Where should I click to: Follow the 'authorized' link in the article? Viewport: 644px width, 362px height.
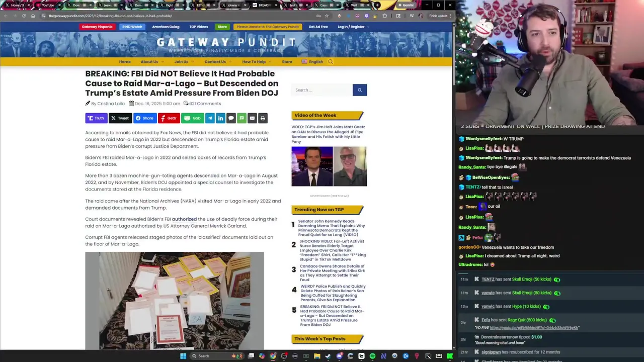coord(184,219)
